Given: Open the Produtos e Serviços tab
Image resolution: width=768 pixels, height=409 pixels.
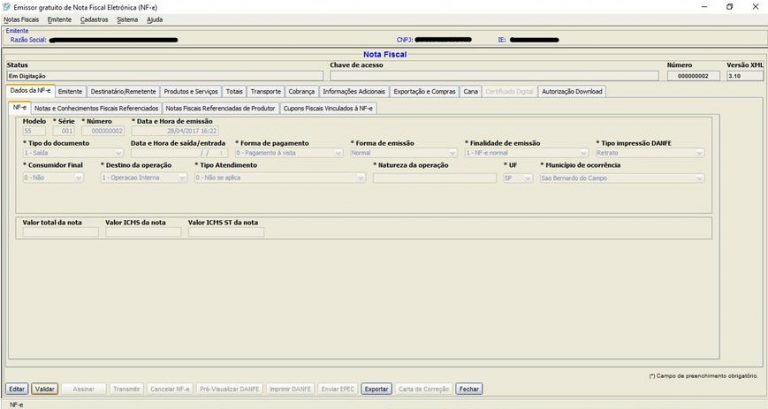Looking at the screenshot, I should [x=191, y=92].
